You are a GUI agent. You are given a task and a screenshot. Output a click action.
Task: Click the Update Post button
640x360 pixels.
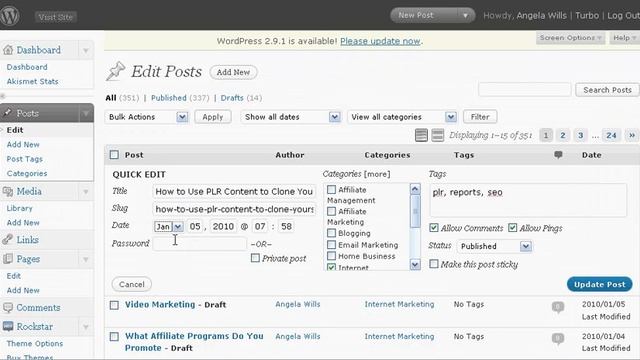point(600,284)
